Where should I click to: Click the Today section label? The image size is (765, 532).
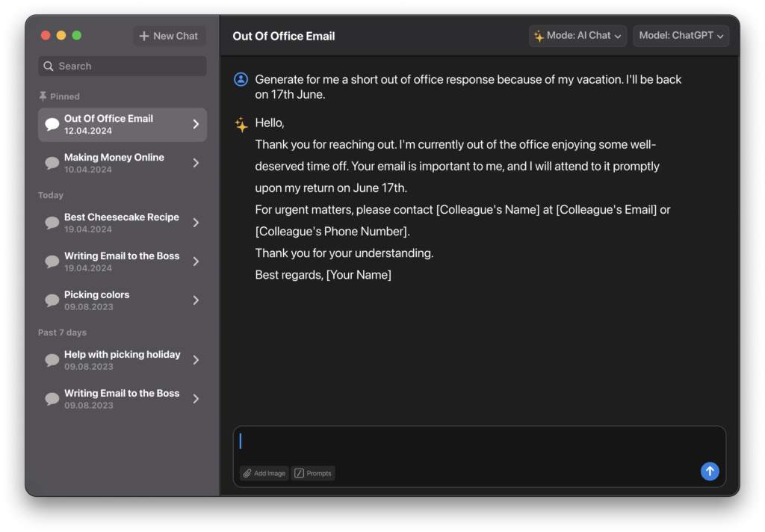pyautogui.click(x=51, y=195)
